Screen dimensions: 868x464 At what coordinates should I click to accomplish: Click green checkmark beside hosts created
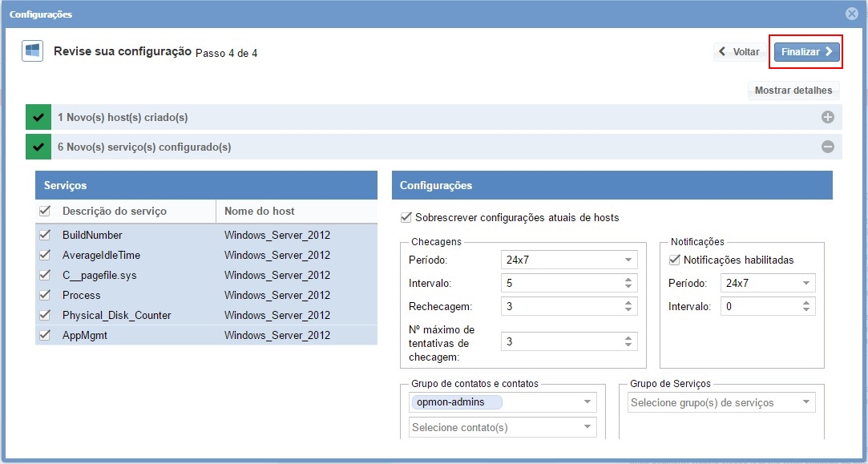38,118
